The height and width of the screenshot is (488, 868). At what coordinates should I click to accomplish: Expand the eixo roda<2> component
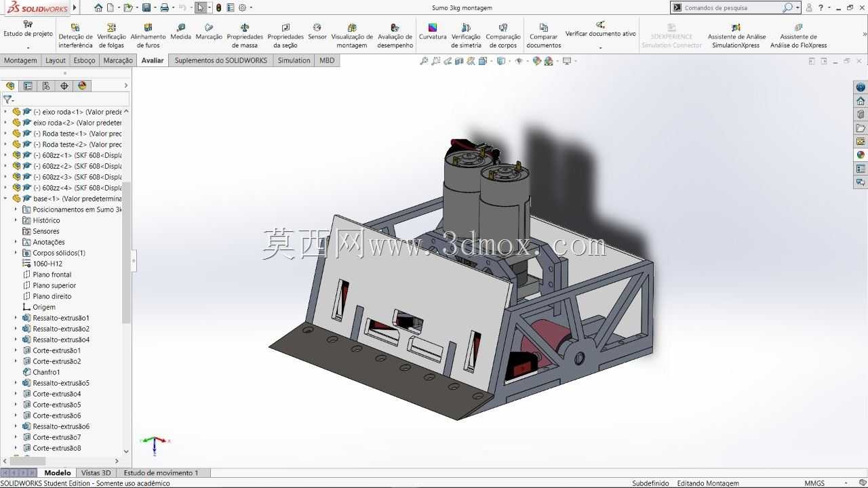5,123
